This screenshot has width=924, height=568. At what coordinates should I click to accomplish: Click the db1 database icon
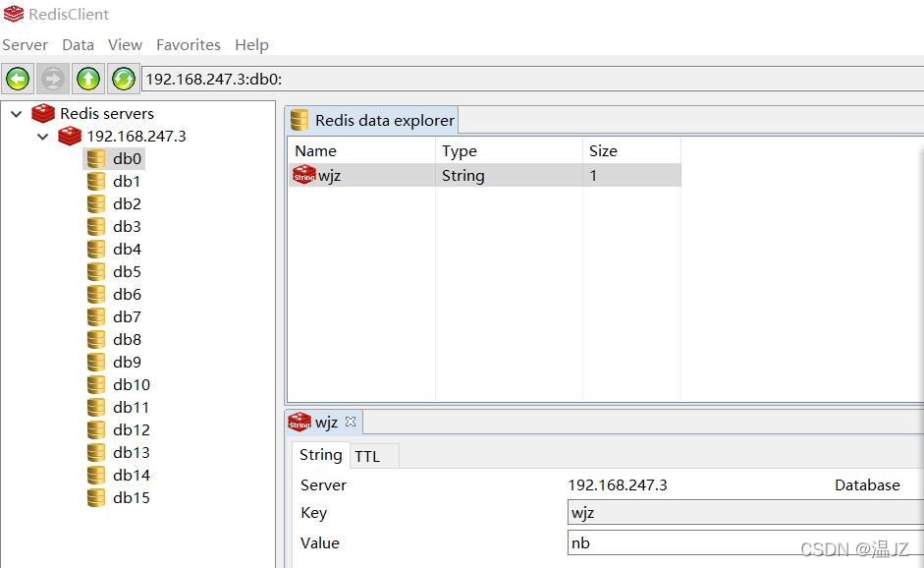click(96, 181)
